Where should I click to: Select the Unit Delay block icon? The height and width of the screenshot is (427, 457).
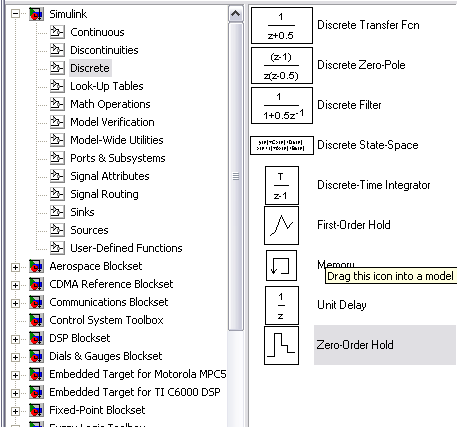(x=282, y=305)
